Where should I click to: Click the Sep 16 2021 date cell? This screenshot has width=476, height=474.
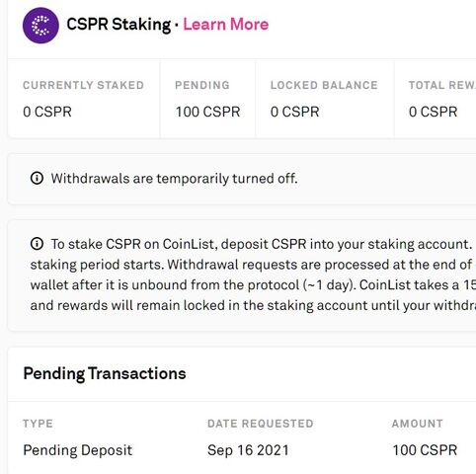[248, 450]
